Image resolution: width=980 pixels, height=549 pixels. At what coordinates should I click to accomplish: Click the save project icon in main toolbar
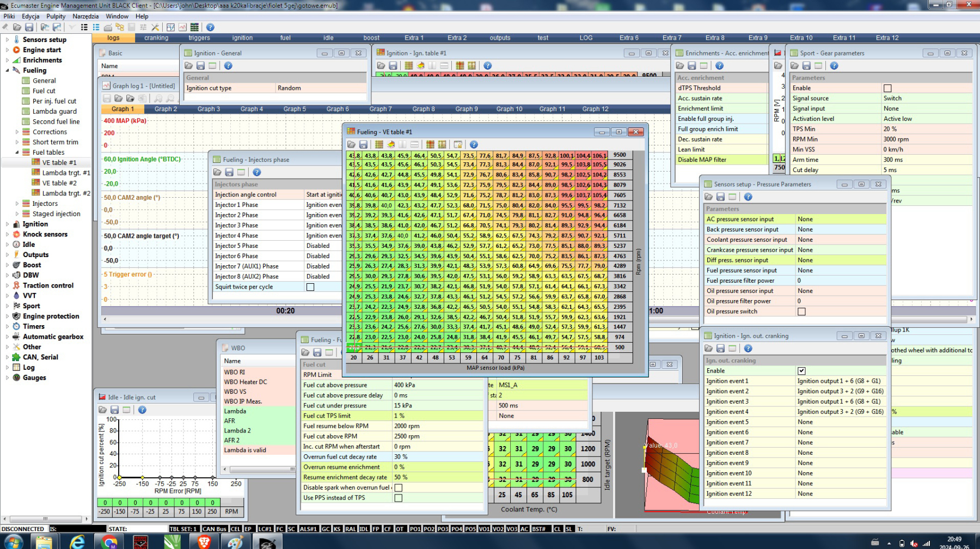[29, 27]
